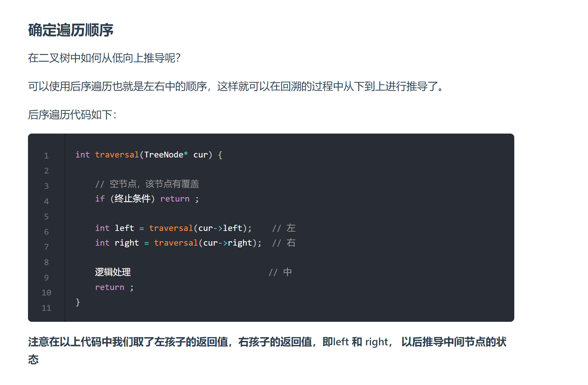The height and width of the screenshot is (385, 588).
Task: Click the variable name cur in function signature
Action: (200, 155)
